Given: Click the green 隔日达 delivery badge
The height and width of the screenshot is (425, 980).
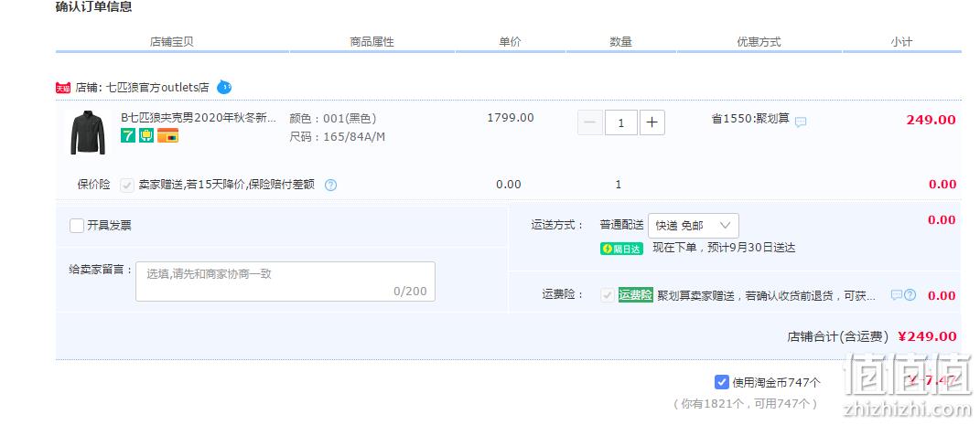Looking at the screenshot, I should pos(621,249).
